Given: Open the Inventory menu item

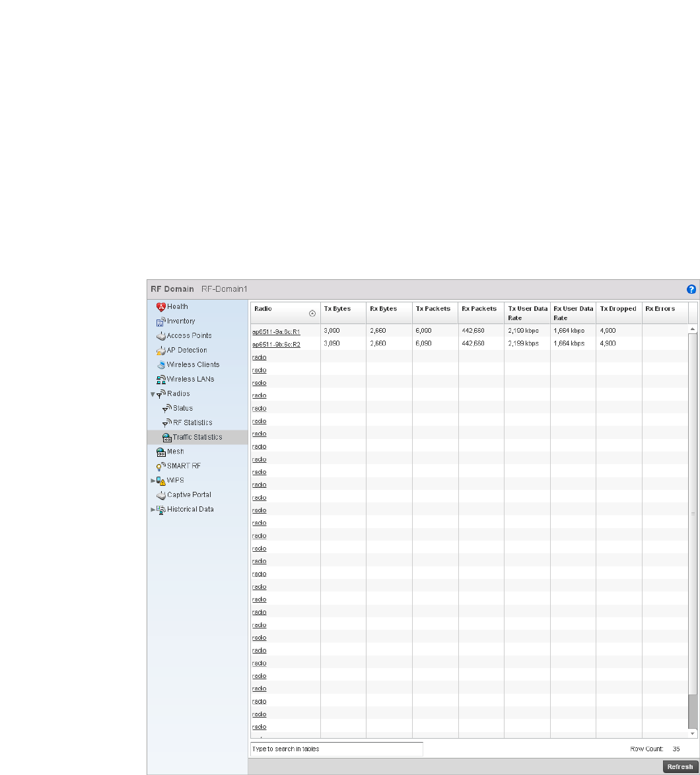Looking at the screenshot, I should pos(181,321).
